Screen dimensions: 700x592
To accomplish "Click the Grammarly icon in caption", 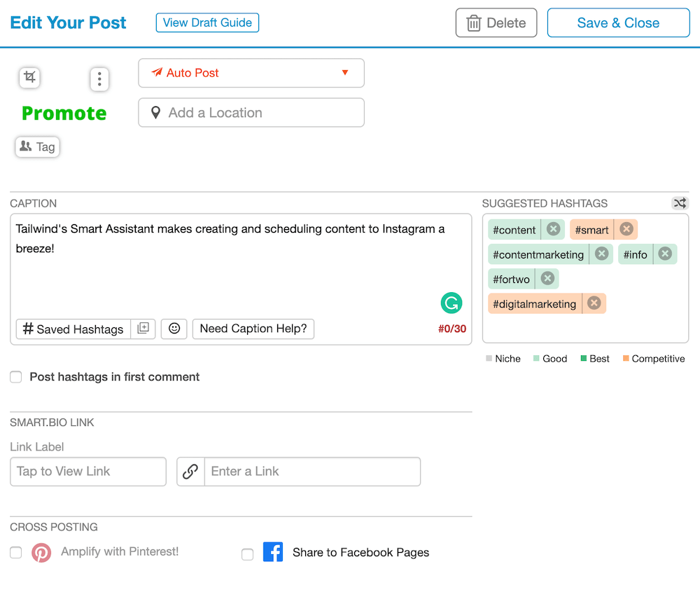I will 451,303.
